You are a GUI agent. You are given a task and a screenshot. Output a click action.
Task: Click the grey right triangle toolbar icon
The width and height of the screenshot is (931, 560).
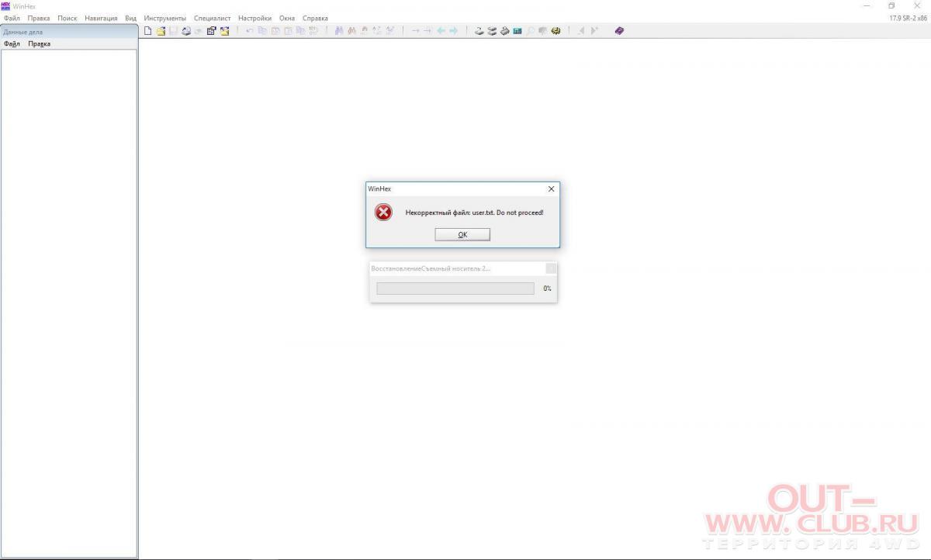click(594, 31)
